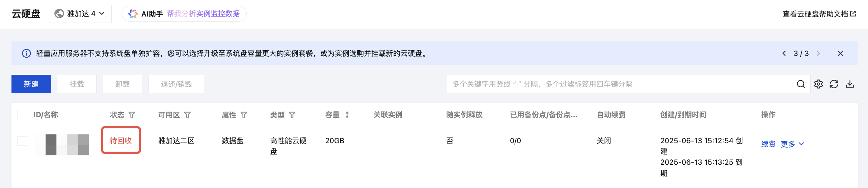Dismiss the info notice banner
The image size is (868, 188).
click(x=840, y=53)
